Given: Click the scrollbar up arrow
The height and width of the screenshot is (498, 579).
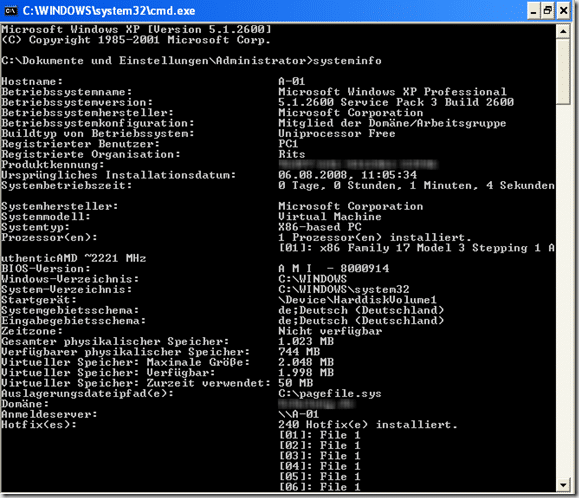Looking at the screenshot, I should 563,31.
